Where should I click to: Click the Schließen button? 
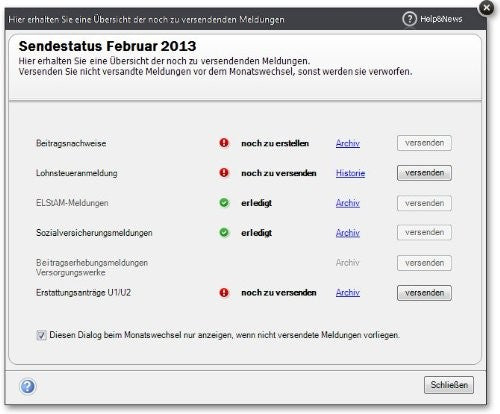pyautogui.click(x=449, y=385)
